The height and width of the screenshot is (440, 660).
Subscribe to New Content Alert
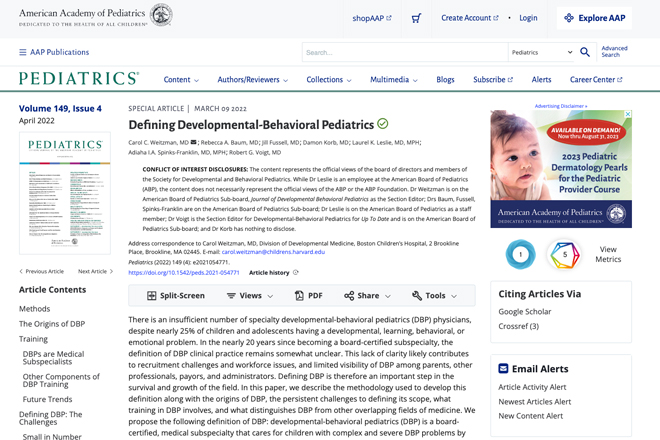tap(531, 416)
